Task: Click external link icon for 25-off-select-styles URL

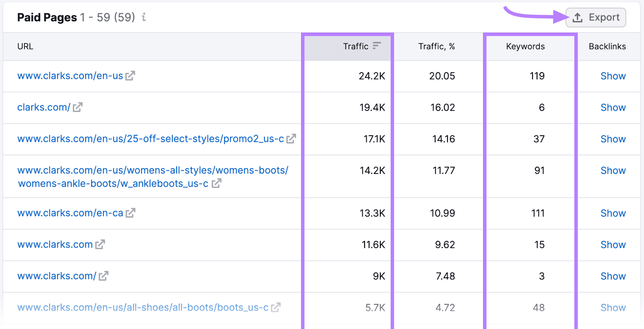Action: click(291, 139)
